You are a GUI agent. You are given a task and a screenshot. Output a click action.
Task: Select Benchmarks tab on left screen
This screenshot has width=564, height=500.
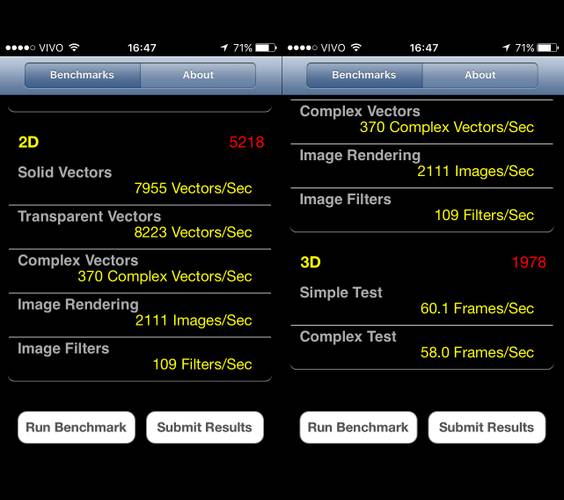tap(82, 75)
